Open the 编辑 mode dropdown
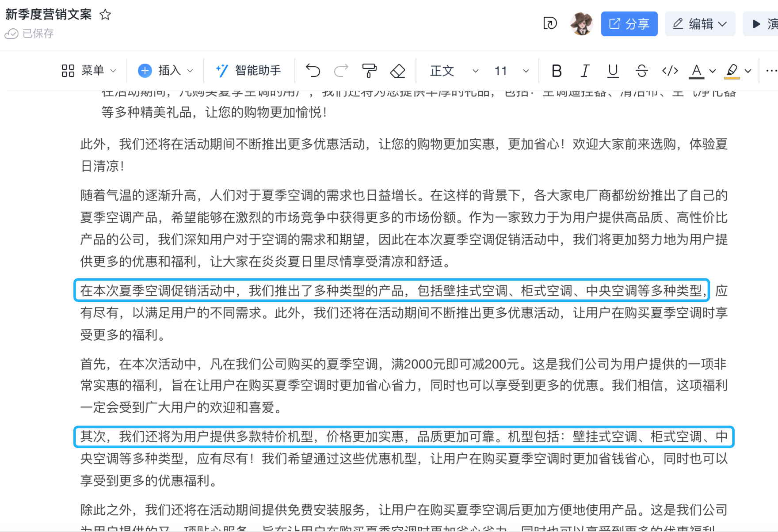This screenshot has height=532, width=778. tap(700, 24)
